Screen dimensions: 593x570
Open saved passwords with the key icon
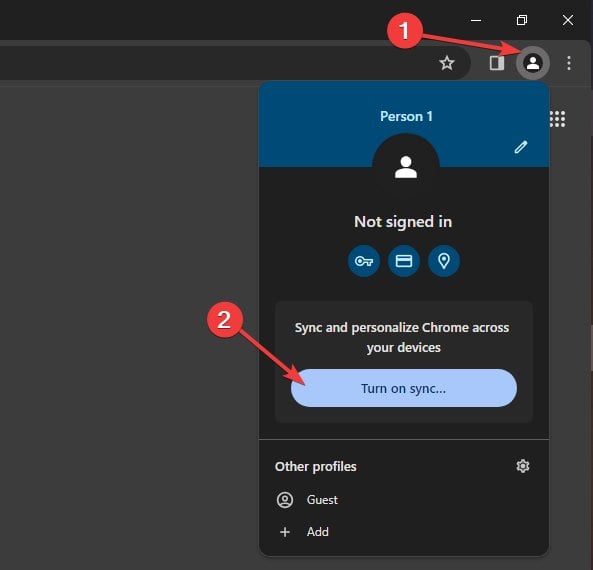(x=364, y=261)
